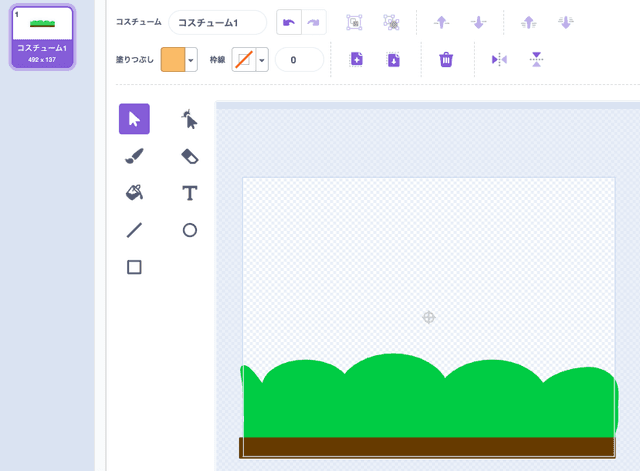Click the redo arrow button
The height and width of the screenshot is (471, 640).
(x=313, y=23)
